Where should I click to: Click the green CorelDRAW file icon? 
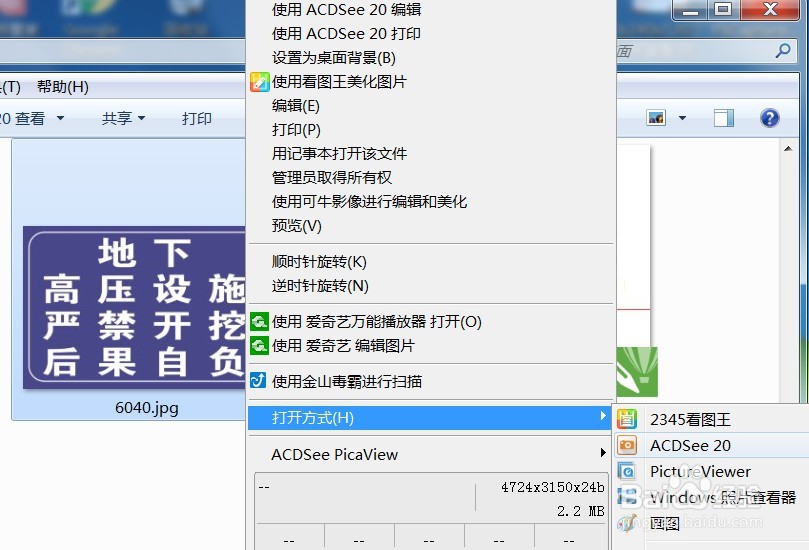pos(637,371)
